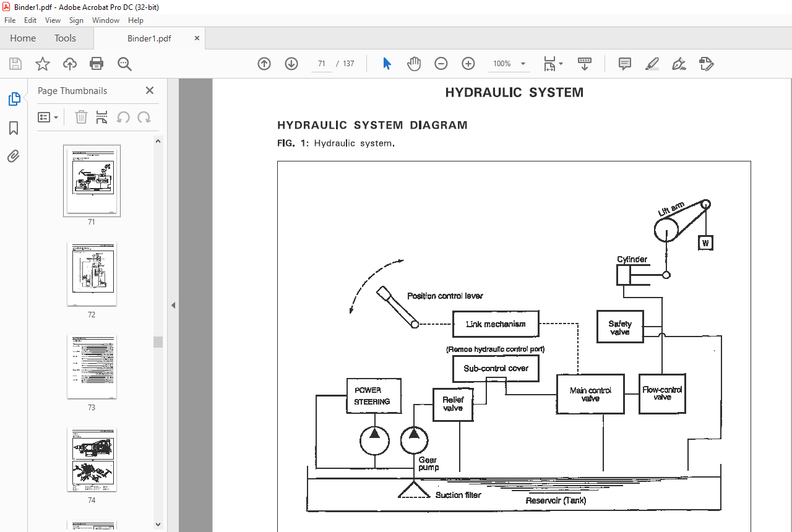Click the Save file icon
This screenshot has width=792, height=532.
pos(15,64)
